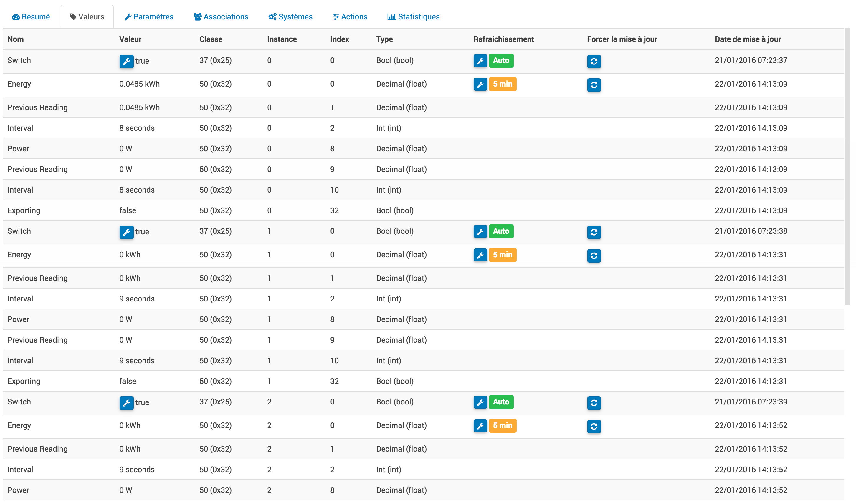856x504 pixels.
Task: Click the Classe column header
Action: [211, 39]
